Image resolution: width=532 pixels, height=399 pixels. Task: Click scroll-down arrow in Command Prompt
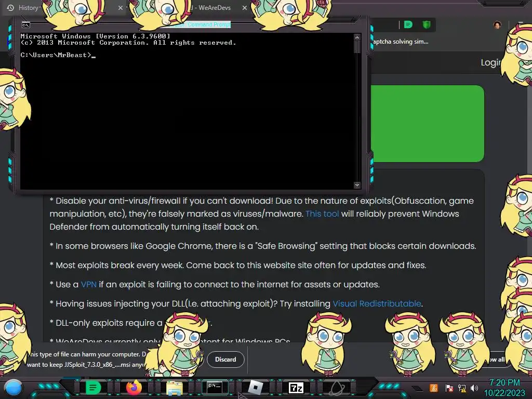click(357, 185)
